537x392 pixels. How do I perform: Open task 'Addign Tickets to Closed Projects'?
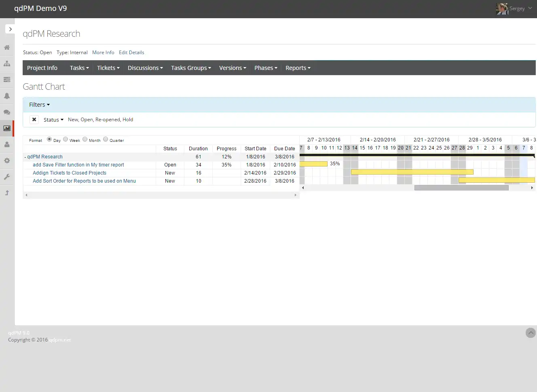point(70,173)
